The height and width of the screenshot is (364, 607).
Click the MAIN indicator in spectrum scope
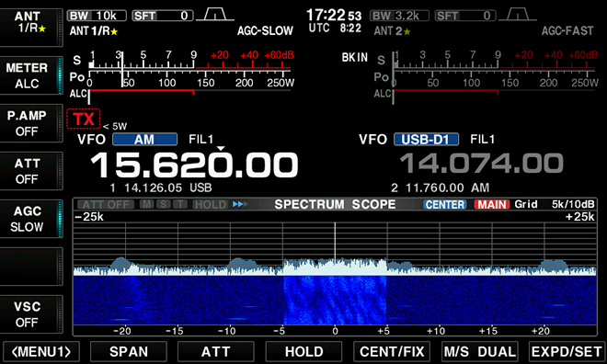click(x=492, y=204)
